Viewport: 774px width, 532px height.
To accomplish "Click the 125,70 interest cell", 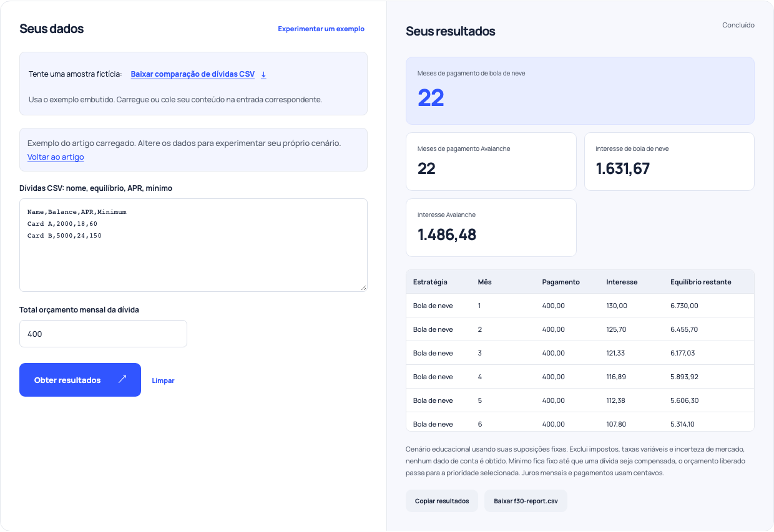I will [x=616, y=329].
